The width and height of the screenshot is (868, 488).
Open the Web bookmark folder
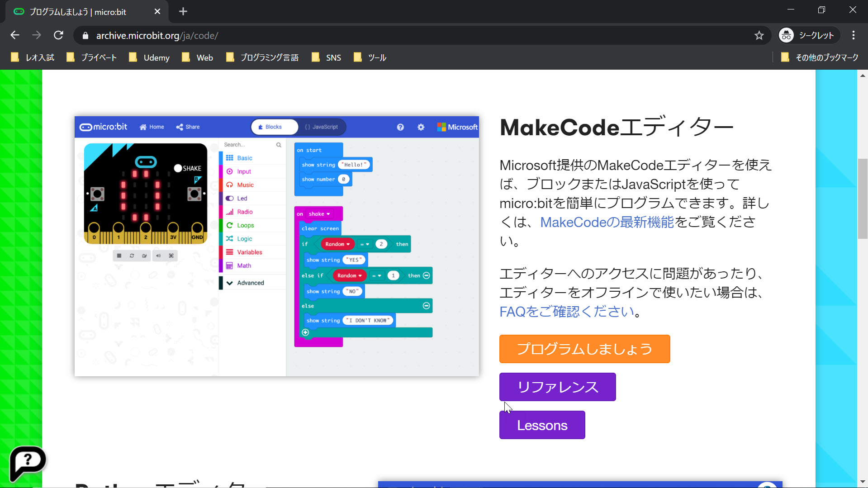coord(197,57)
